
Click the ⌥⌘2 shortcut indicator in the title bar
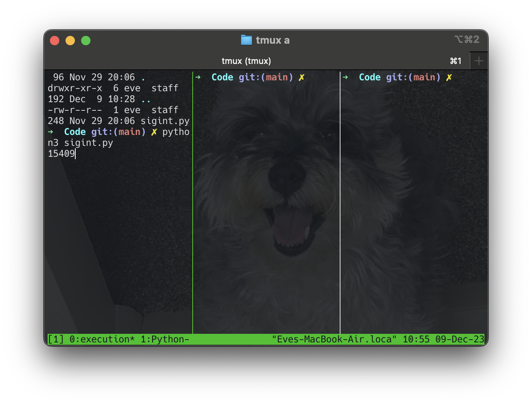(x=466, y=39)
